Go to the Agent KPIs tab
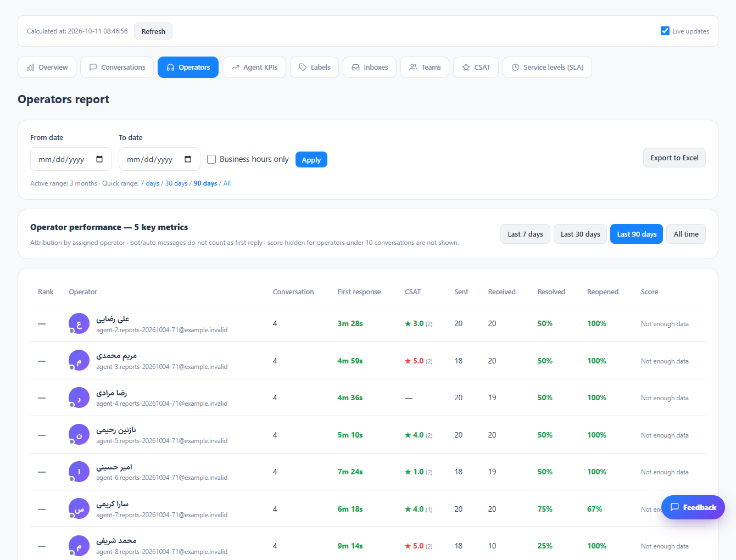This screenshot has height=560, width=736. pyautogui.click(x=254, y=68)
